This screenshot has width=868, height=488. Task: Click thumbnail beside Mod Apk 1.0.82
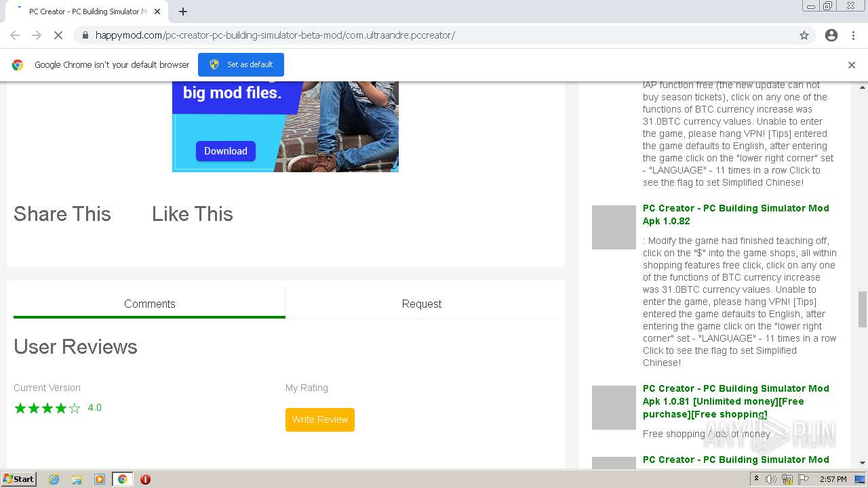pyautogui.click(x=614, y=227)
